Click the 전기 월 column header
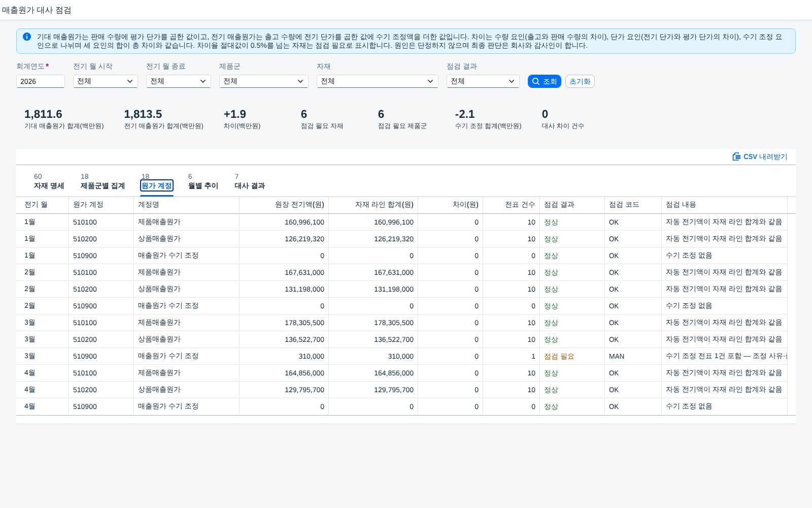 click(x=43, y=205)
